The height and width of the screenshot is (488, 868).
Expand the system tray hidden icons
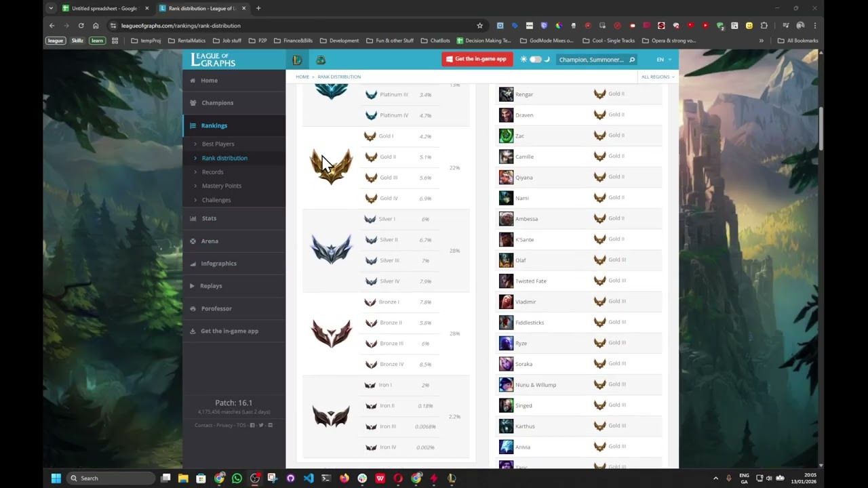click(x=715, y=478)
